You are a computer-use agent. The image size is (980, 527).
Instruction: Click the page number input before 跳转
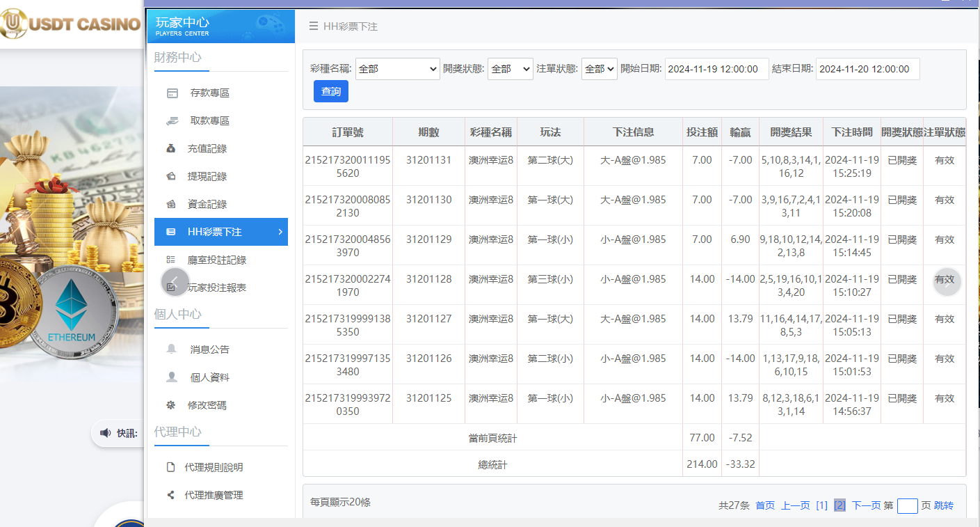908,506
